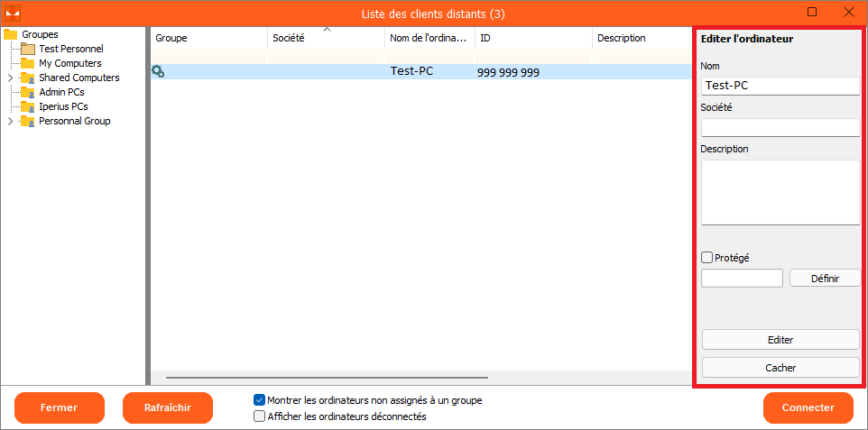
Task: Maximize the Liste des clients distants window
Action: 812,13
